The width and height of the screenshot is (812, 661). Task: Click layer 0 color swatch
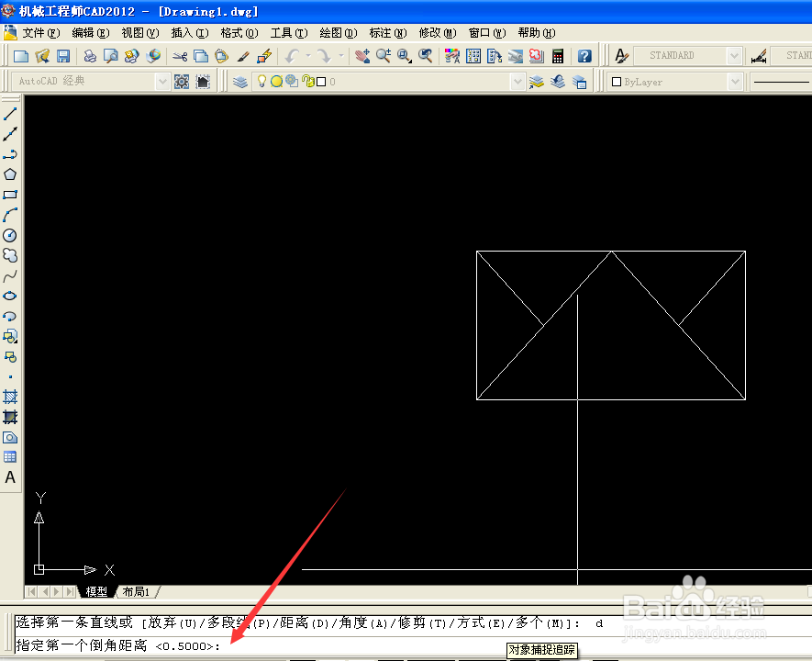(x=322, y=82)
